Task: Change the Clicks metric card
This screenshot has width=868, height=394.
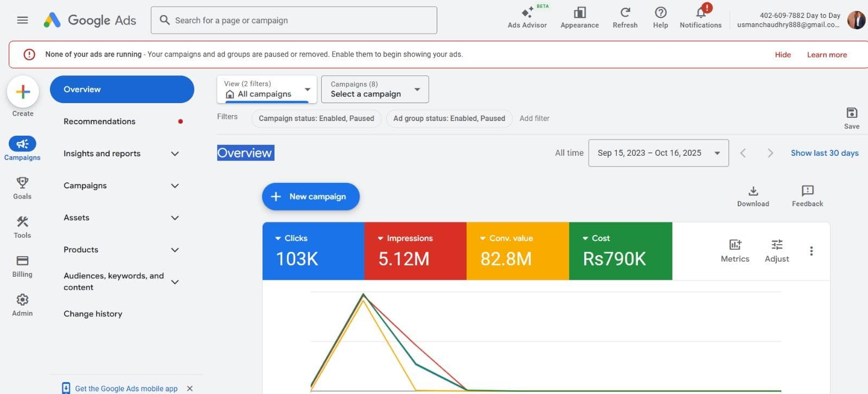Action: [314, 251]
